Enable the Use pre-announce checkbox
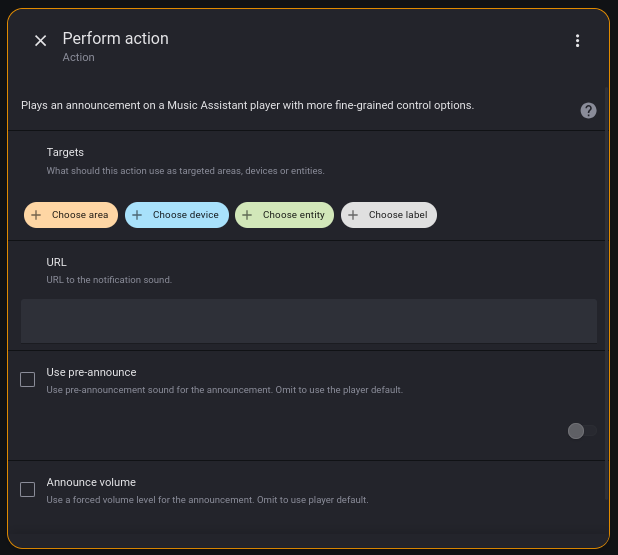 pos(28,380)
